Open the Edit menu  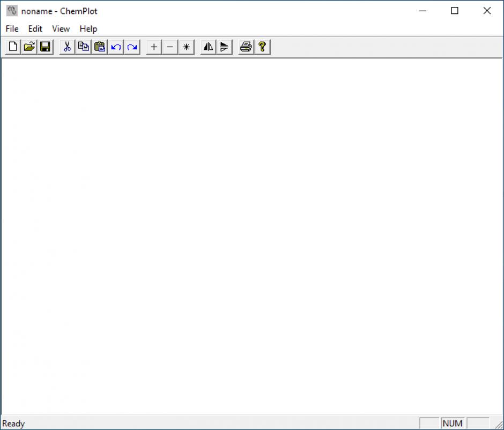click(x=35, y=29)
